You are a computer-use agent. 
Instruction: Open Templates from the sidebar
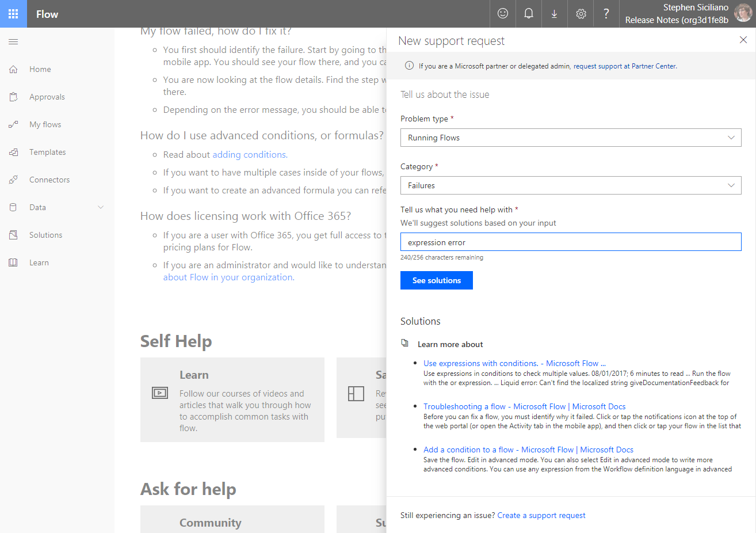[47, 152]
